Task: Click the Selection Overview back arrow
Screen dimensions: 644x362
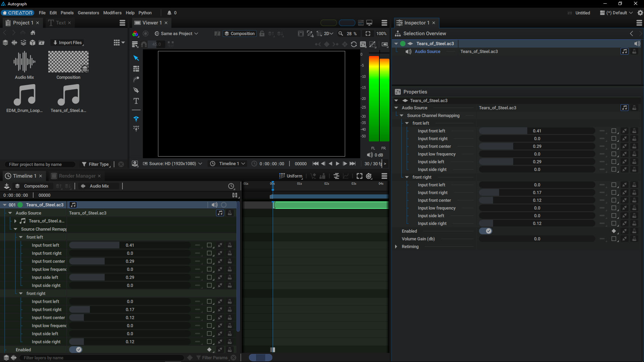Action: click(632, 34)
